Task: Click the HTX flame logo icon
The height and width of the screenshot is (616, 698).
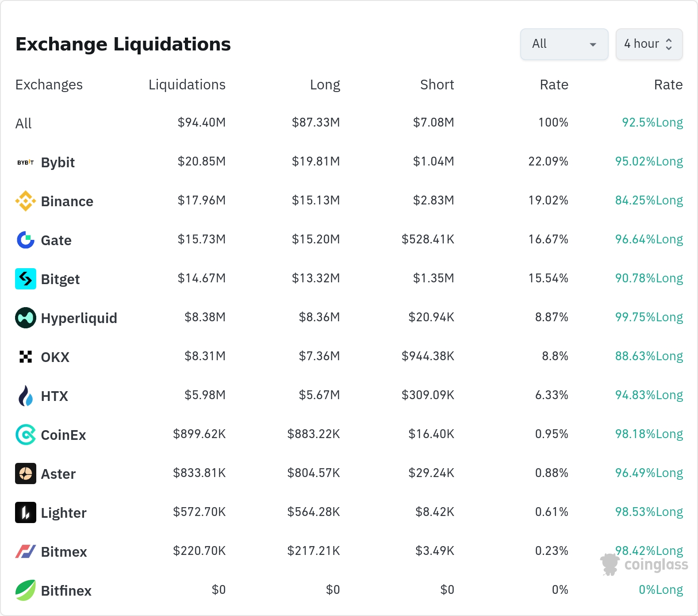Action: tap(26, 396)
